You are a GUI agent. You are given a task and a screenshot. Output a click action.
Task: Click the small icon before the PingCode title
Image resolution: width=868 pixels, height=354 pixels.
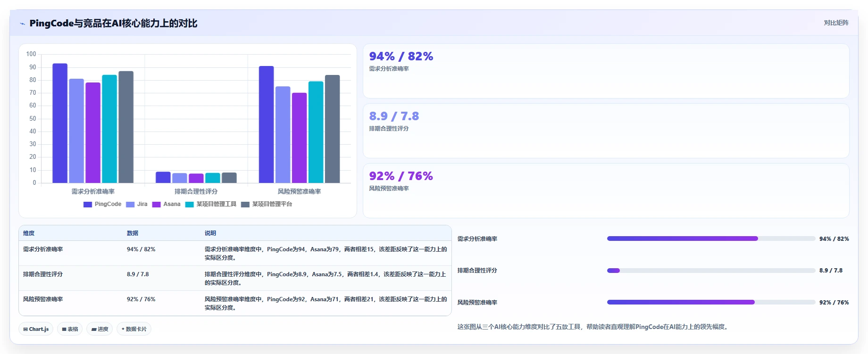[x=22, y=24]
